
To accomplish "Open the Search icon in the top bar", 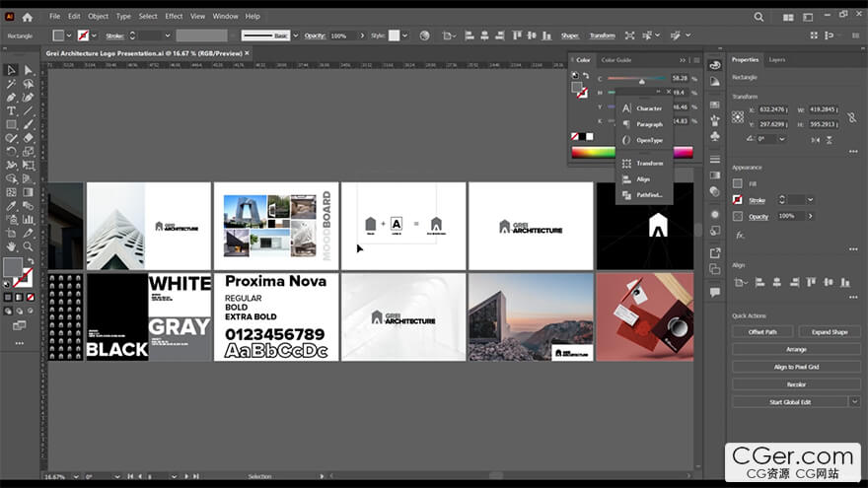I will 759,17.
